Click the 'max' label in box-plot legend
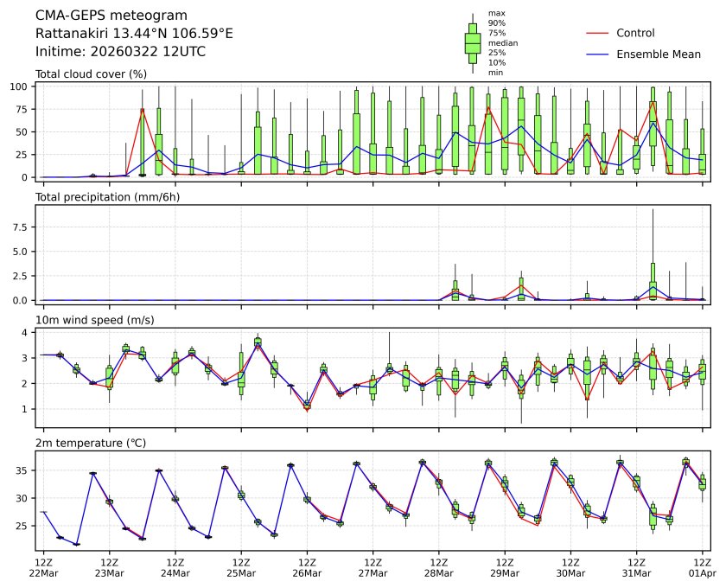Screen dimensions: 726x588 (496, 13)
